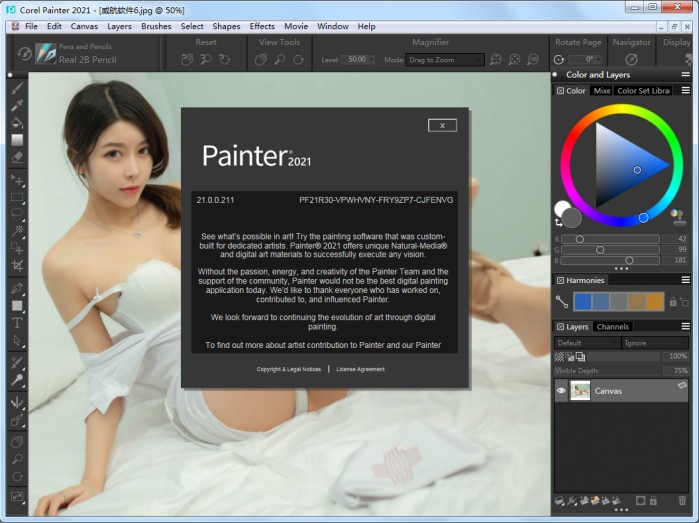Image resolution: width=699 pixels, height=523 pixels.
Task: Open Layers panel options menu
Action: coord(686,327)
